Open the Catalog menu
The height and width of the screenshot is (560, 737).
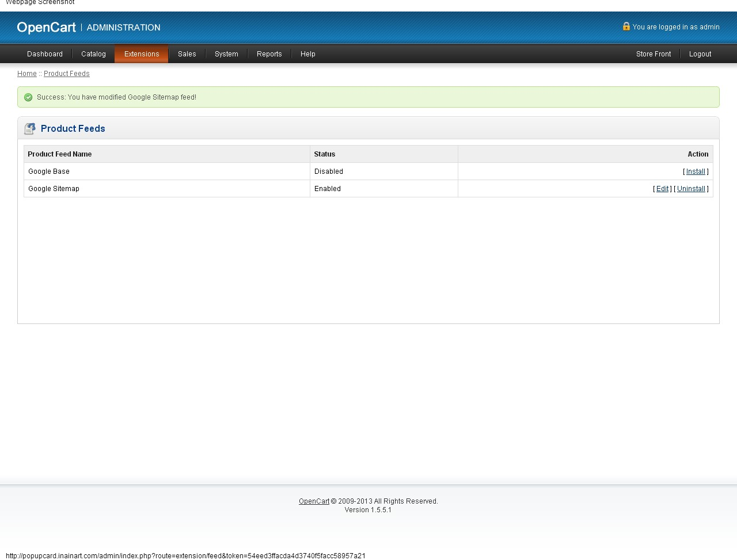tap(93, 54)
